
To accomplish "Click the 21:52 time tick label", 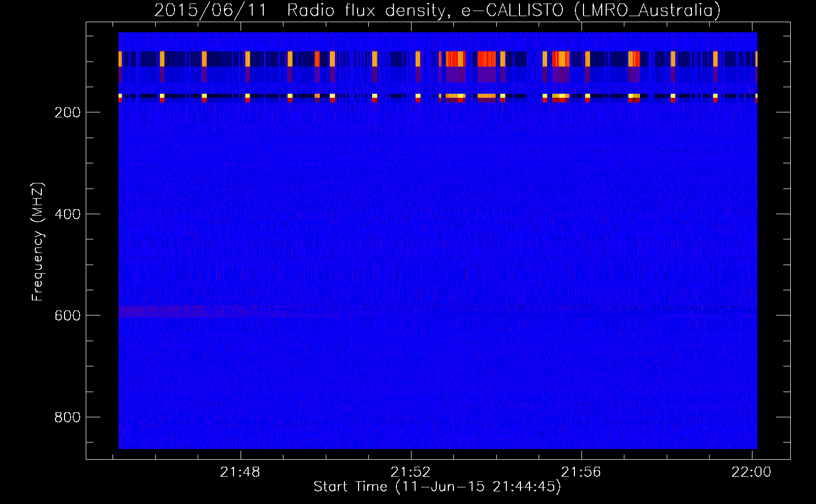I will (411, 472).
